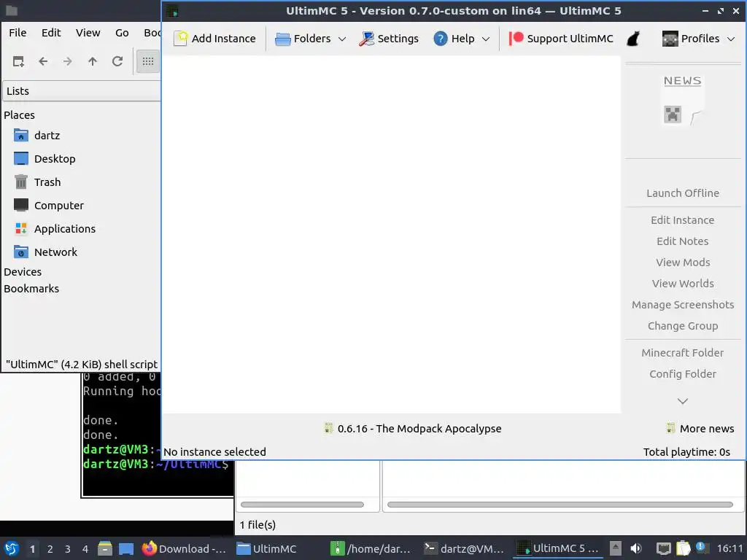Switch to /home/dar archive taskbar entry
747x560 pixels.
(x=371, y=548)
